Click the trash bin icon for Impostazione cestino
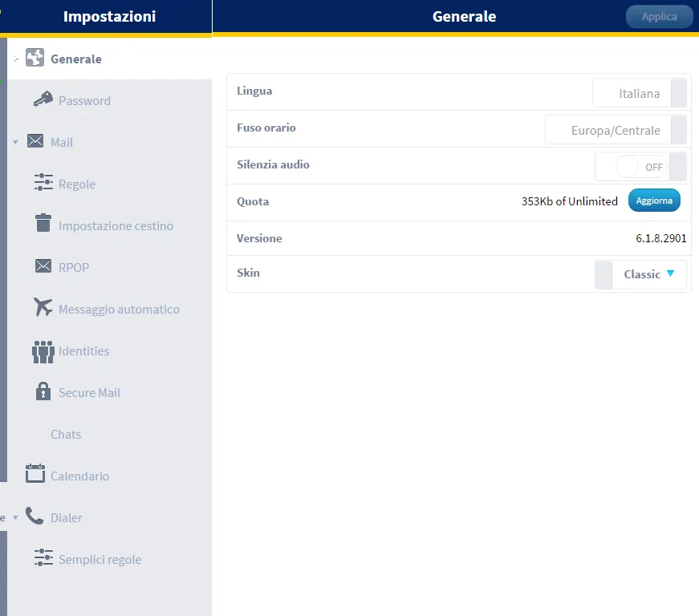 point(43,224)
